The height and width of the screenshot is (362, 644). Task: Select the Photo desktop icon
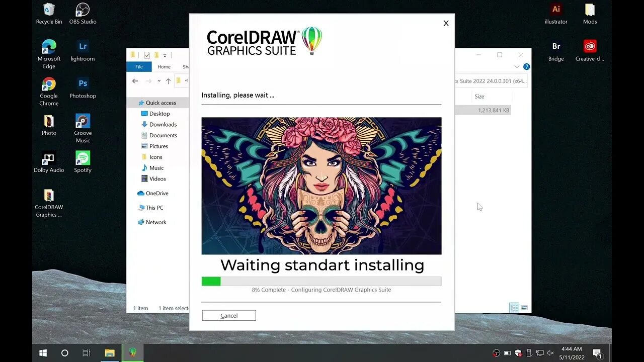(x=49, y=125)
